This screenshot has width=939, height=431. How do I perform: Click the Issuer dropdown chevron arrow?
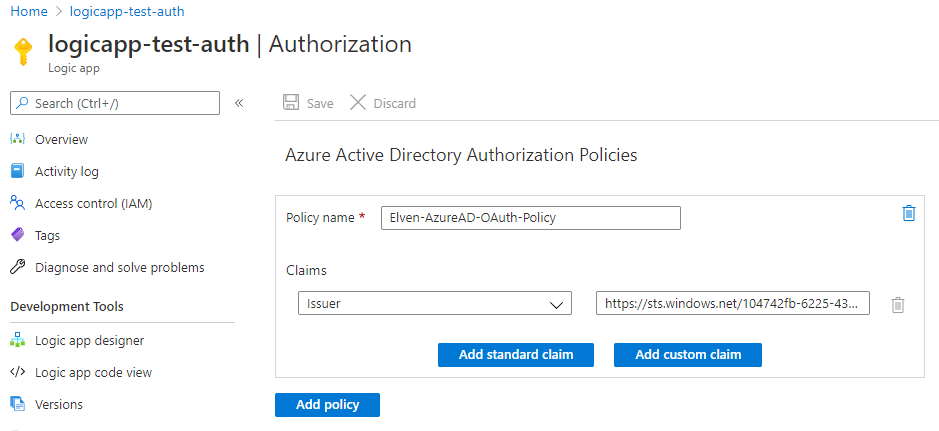556,305
